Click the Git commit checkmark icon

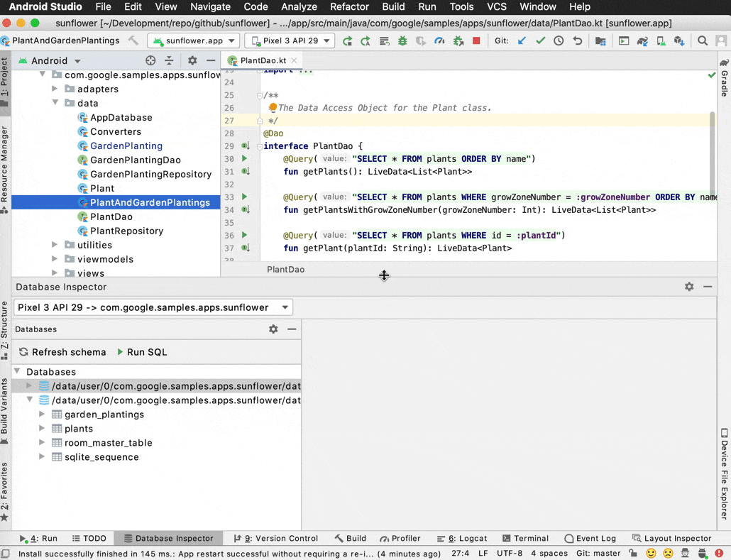pyautogui.click(x=540, y=41)
